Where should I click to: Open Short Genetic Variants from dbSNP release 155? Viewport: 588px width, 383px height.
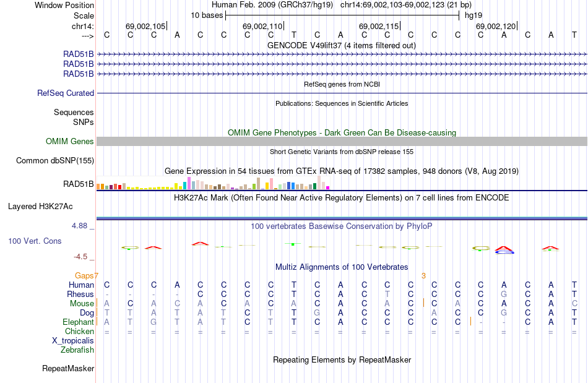pos(342,152)
